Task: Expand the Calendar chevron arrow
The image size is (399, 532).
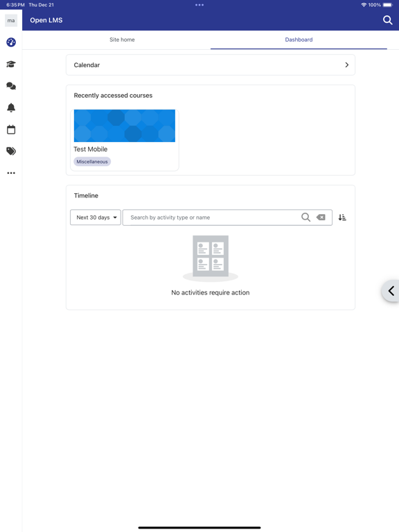Action: tap(347, 65)
